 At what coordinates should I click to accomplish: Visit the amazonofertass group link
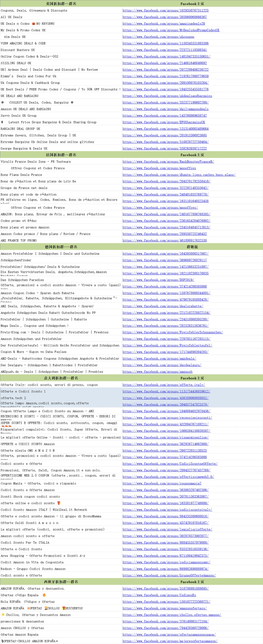click(165, 608)
